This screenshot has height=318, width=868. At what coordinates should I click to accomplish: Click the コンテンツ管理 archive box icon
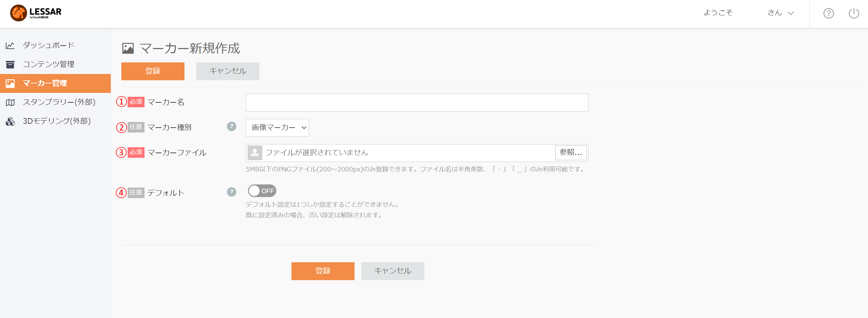[10, 64]
